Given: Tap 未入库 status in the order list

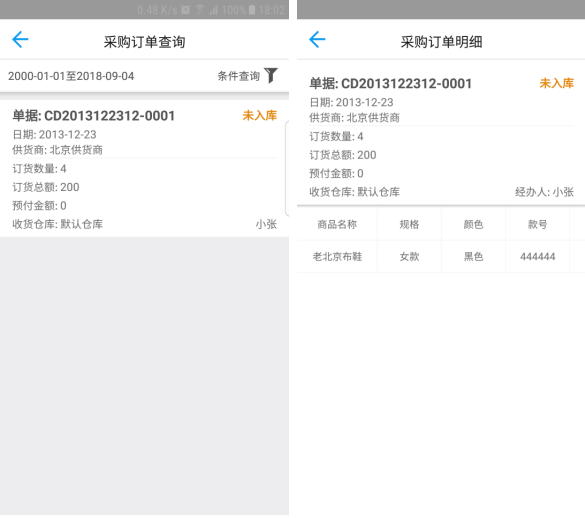Looking at the screenshot, I should point(260,115).
